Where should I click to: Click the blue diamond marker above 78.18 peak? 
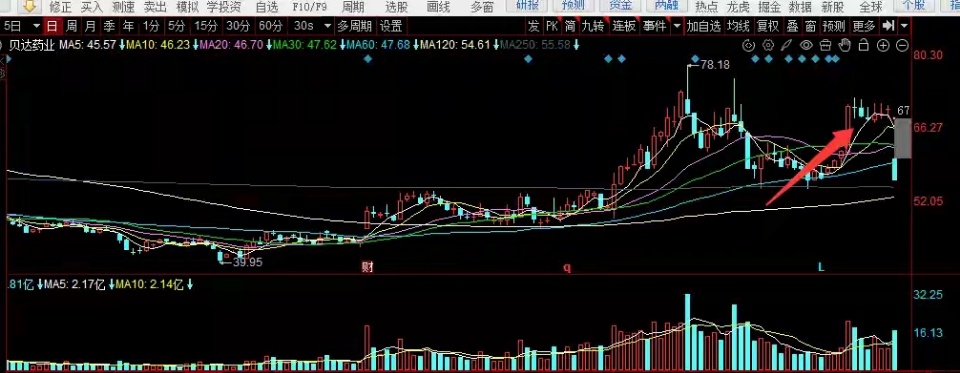click(694, 59)
